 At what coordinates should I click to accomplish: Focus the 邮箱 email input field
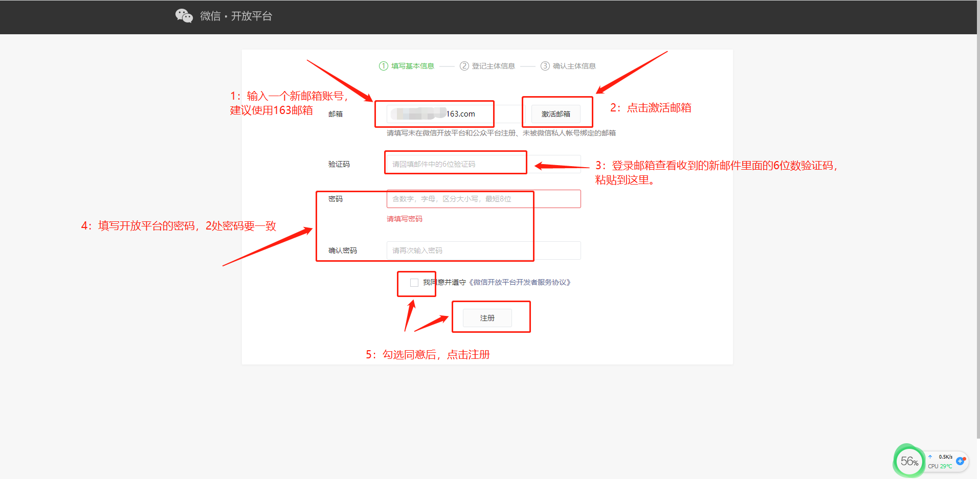(x=453, y=114)
